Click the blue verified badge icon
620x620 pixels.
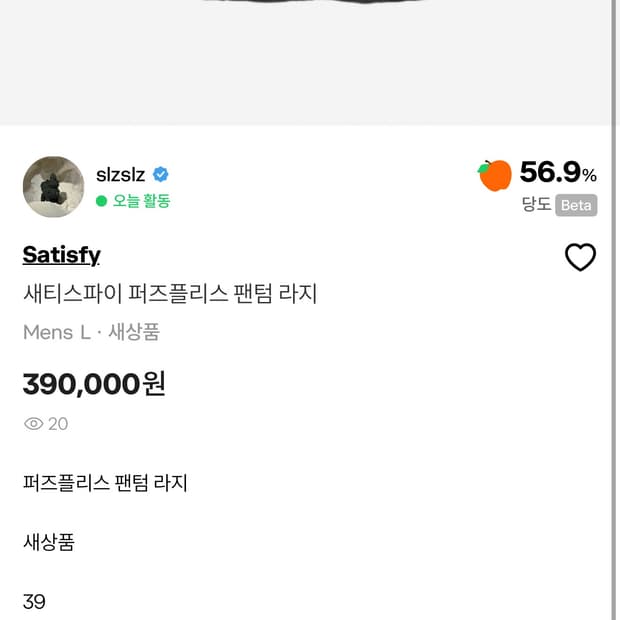click(x=161, y=174)
